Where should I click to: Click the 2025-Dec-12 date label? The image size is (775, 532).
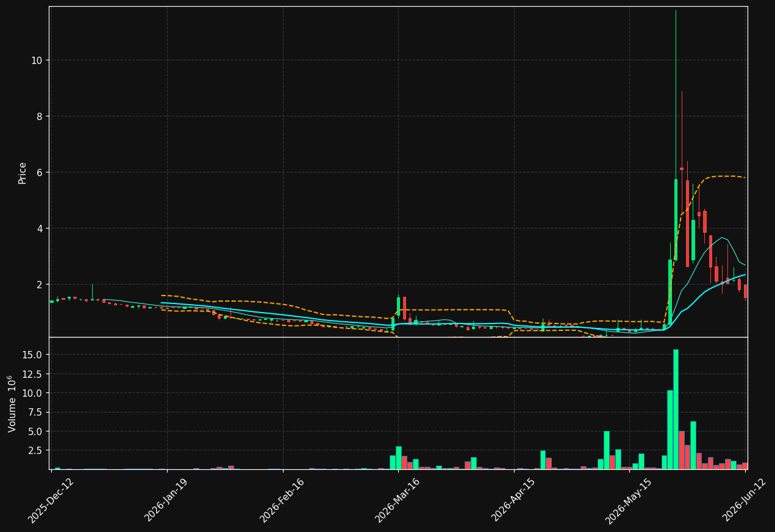point(51,500)
